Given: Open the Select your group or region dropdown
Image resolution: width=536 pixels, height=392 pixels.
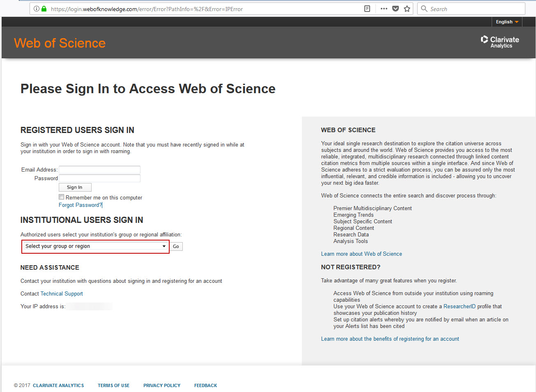Looking at the screenshot, I should tap(95, 246).
